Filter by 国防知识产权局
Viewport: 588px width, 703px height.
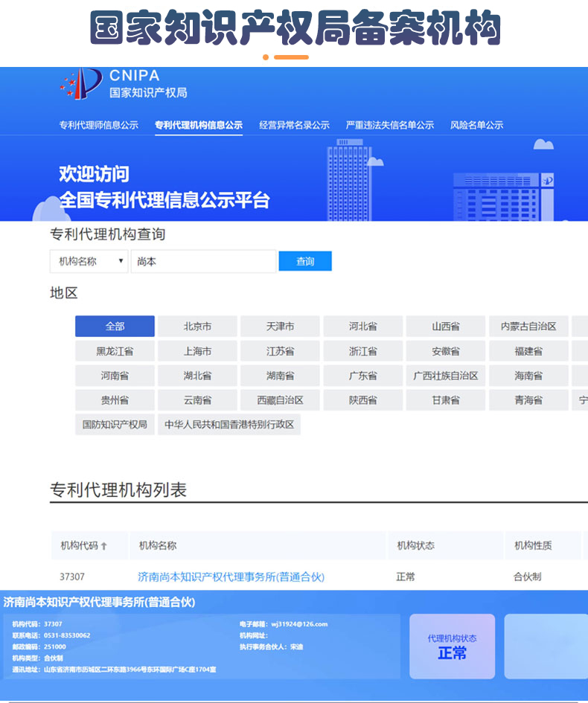[115, 425]
